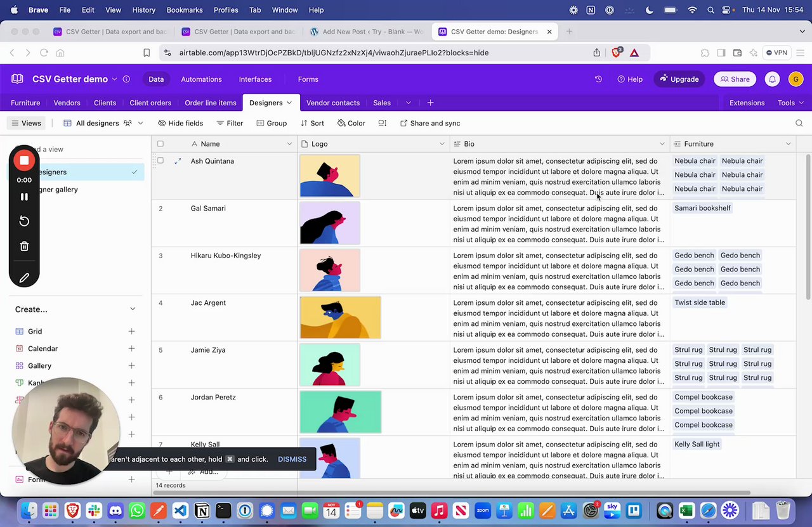Open Brave VPN button
The width and height of the screenshot is (812, 527).
[776, 53]
